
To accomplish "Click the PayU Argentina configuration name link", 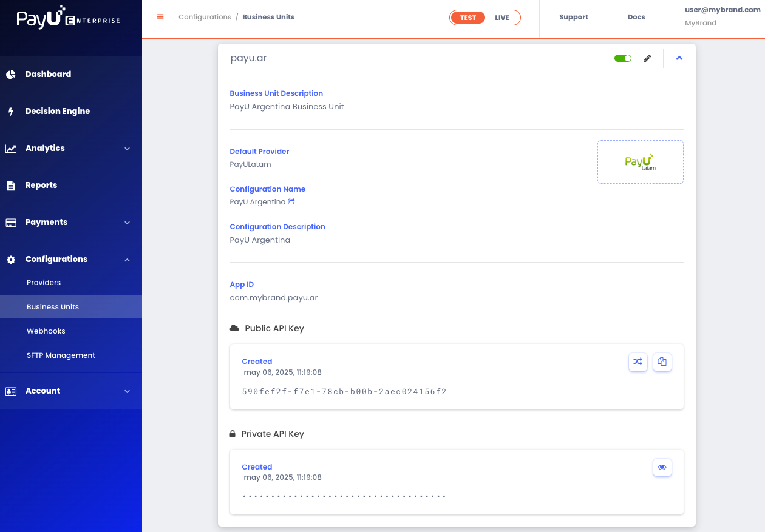I will (257, 202).
